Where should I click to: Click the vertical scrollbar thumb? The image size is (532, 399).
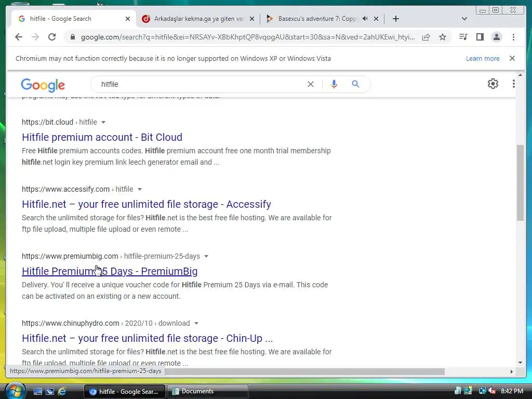[x=520, y=182]
